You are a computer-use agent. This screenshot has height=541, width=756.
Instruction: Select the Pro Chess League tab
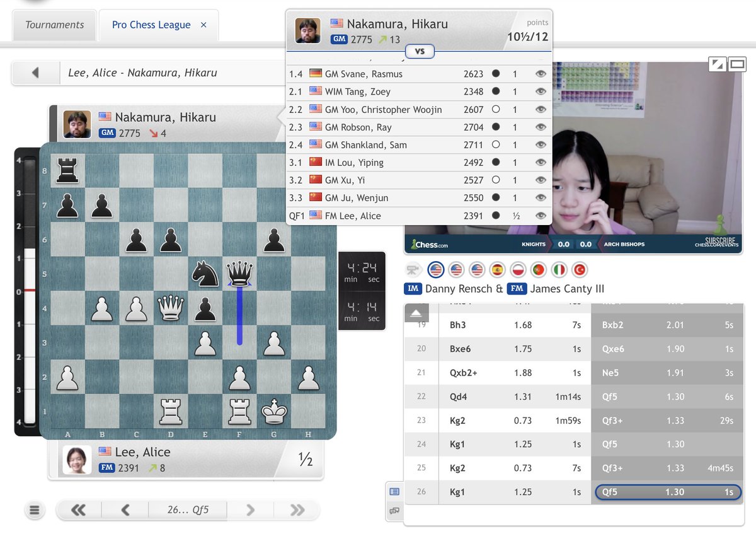click(x=151, y=25)
